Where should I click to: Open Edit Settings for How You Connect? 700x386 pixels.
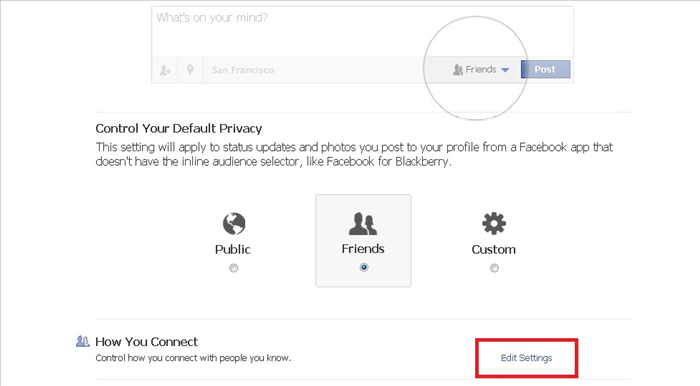pos(526,358)
